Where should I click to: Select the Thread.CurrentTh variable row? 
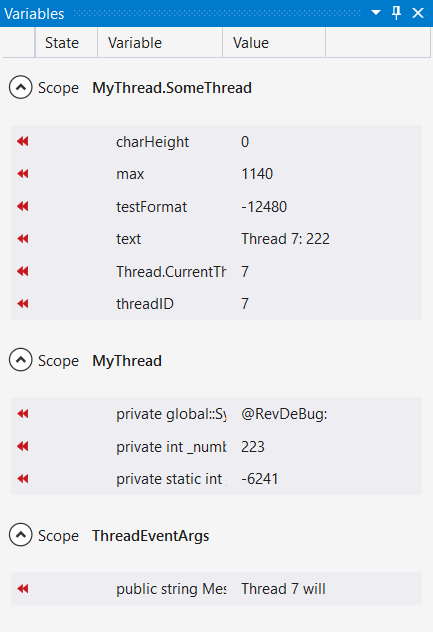click(x=216, y=271)
